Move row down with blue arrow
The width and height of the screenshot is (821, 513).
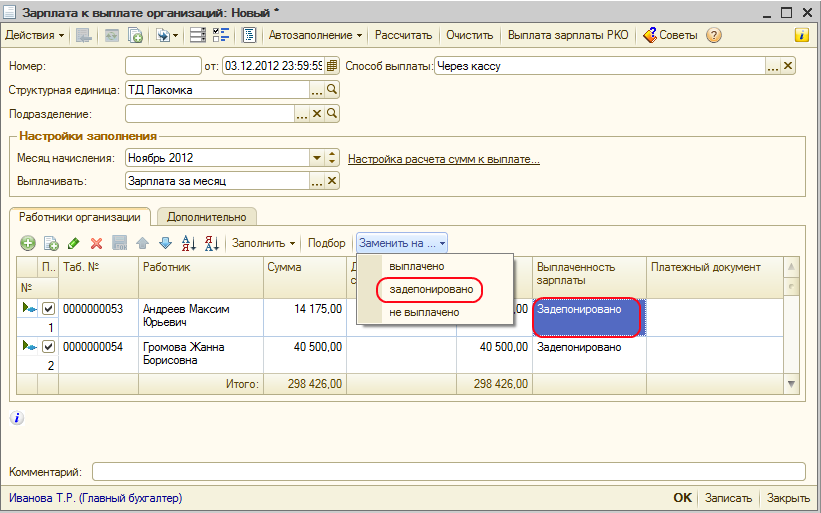coord(165,243)
